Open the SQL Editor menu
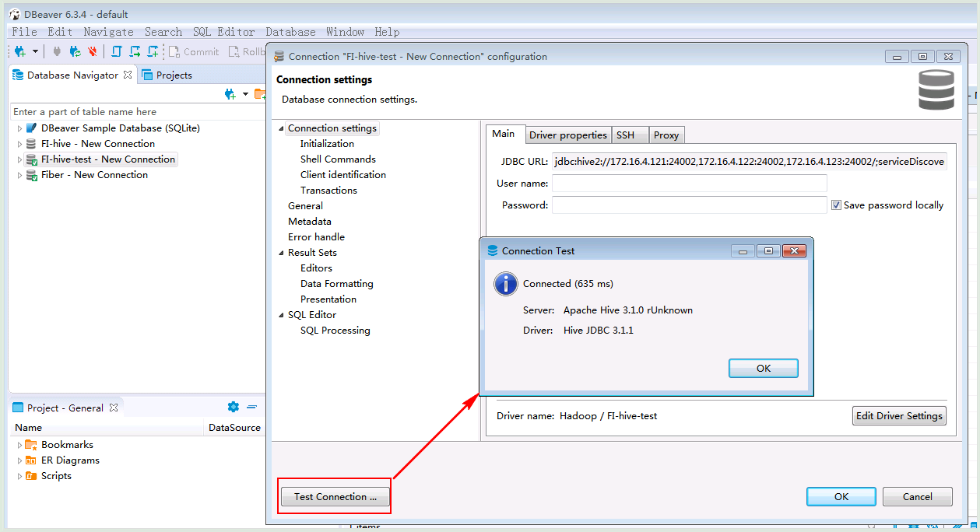 coord(223,32)
